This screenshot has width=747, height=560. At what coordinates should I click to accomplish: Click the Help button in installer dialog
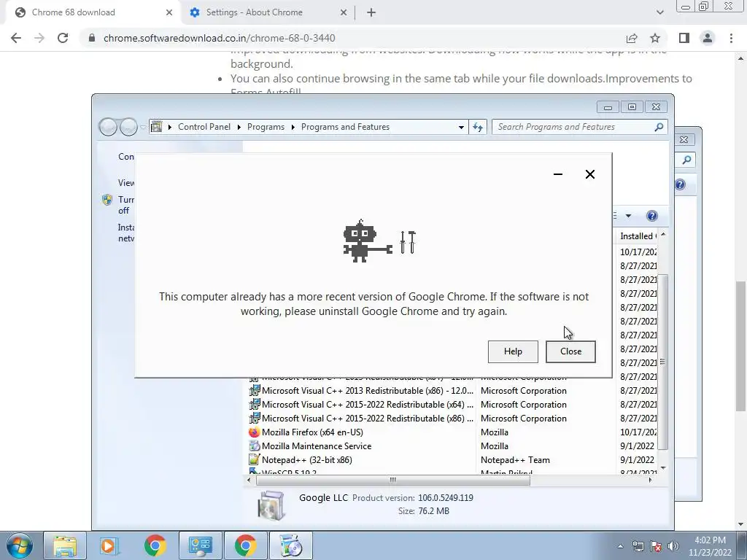(x=513, y=351)
